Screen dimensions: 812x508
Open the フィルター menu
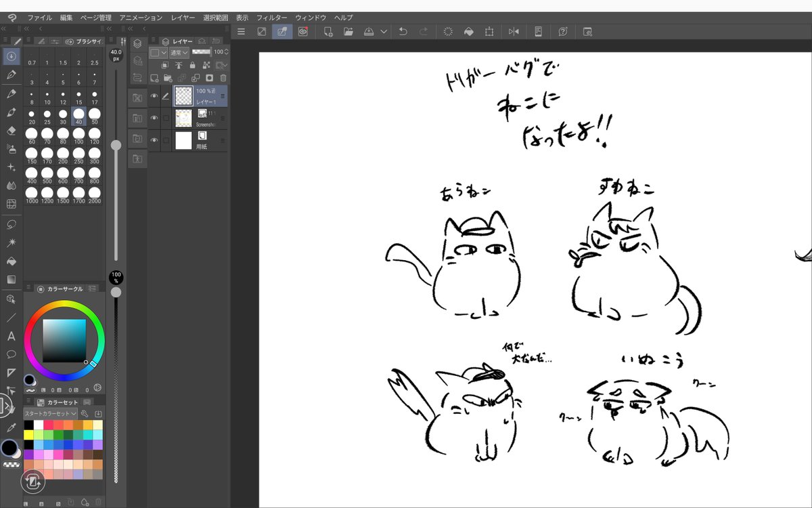tap(271, 17)
